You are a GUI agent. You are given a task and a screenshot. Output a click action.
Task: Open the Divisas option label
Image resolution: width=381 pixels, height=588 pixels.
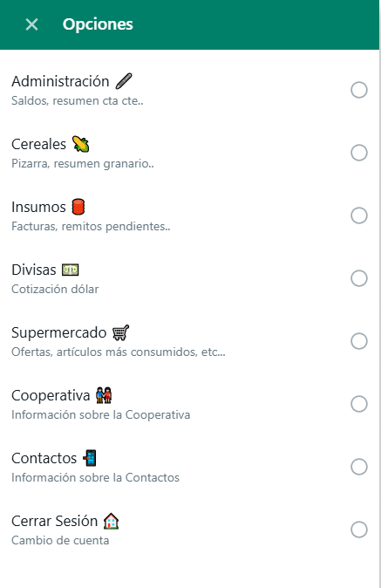34,270
